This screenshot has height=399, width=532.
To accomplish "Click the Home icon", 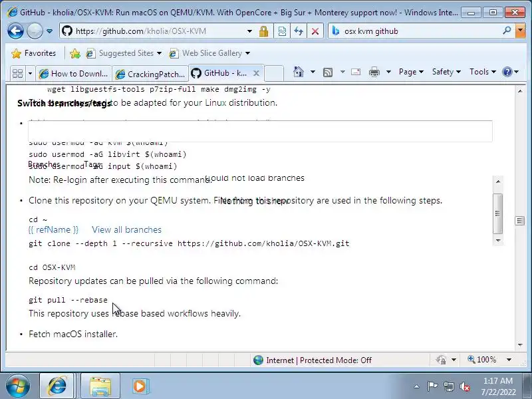I will (298, 72).
